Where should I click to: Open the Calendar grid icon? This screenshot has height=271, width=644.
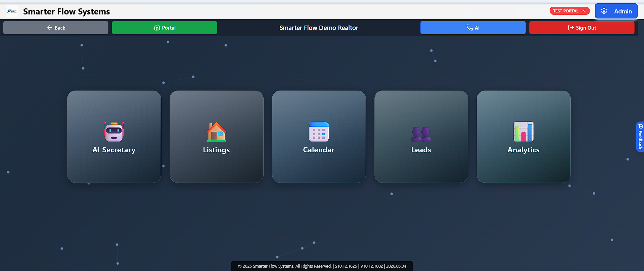point(319,131)
